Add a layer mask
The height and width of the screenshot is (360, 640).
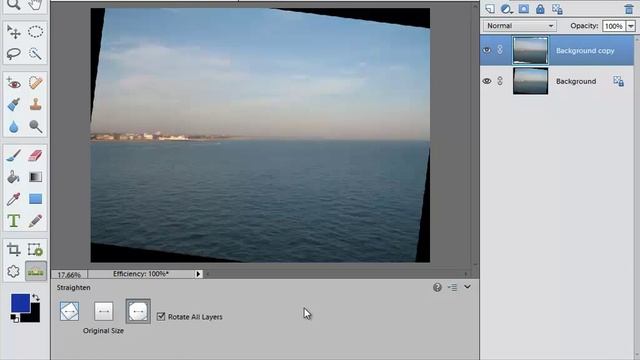point(524,9)
